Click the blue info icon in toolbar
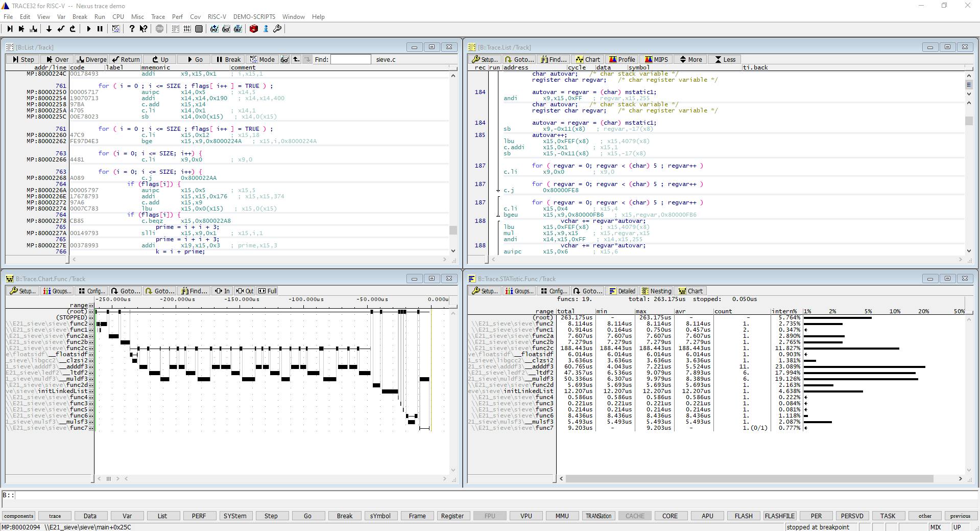 (x=266, y=29)
